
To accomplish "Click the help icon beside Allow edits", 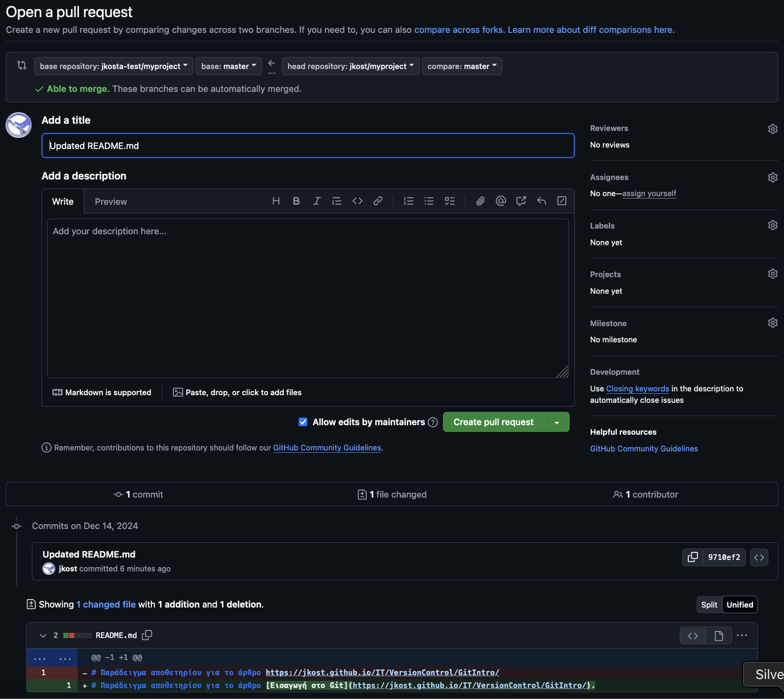I will [x=432, y=422].
